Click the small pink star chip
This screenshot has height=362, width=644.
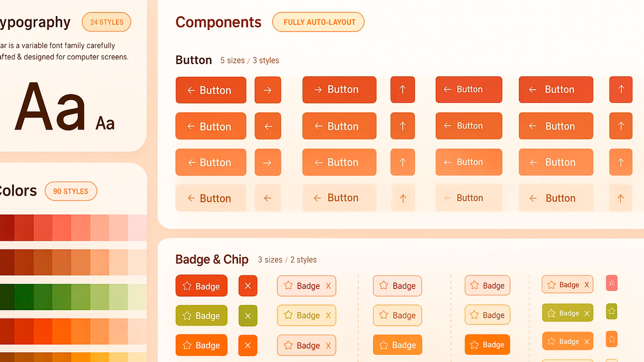coord(612,283)
